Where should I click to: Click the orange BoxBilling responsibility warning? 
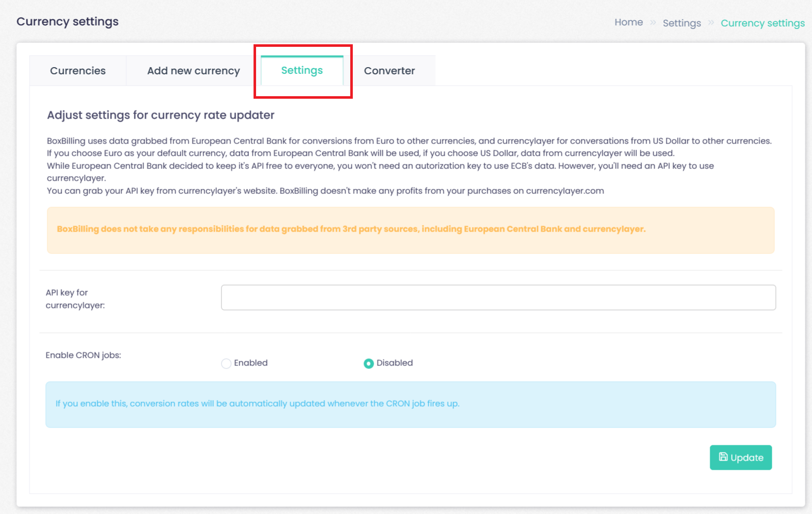click(411, 230)
